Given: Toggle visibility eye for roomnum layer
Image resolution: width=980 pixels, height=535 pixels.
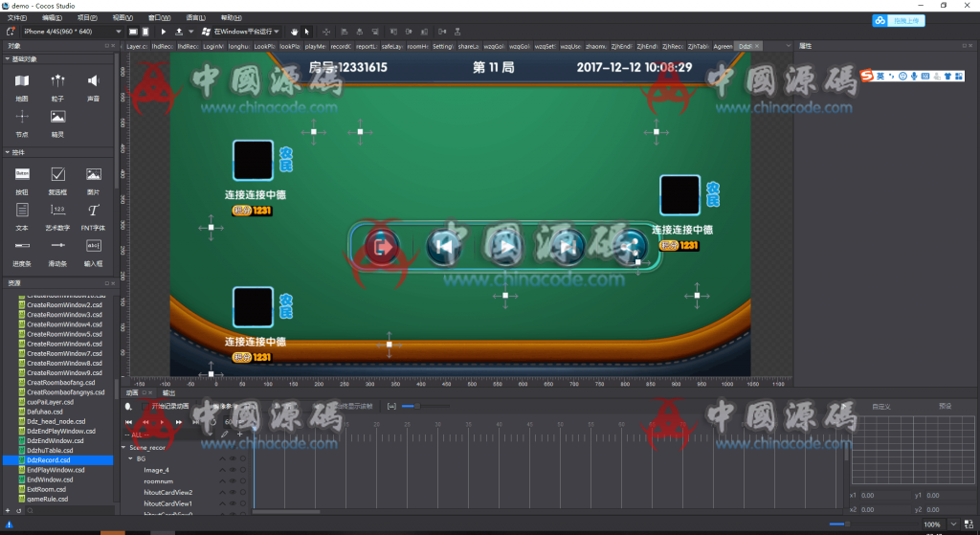Looking at the screenshot, I should [x=233, y=481].
